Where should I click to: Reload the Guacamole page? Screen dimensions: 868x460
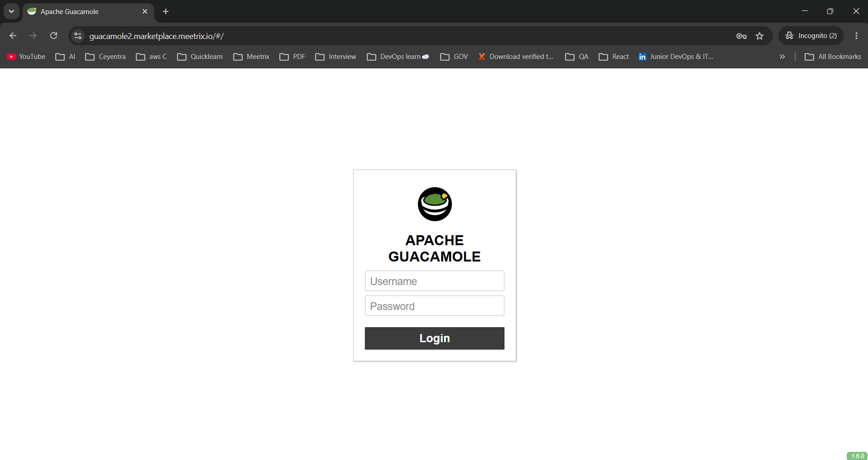[53, 36]
